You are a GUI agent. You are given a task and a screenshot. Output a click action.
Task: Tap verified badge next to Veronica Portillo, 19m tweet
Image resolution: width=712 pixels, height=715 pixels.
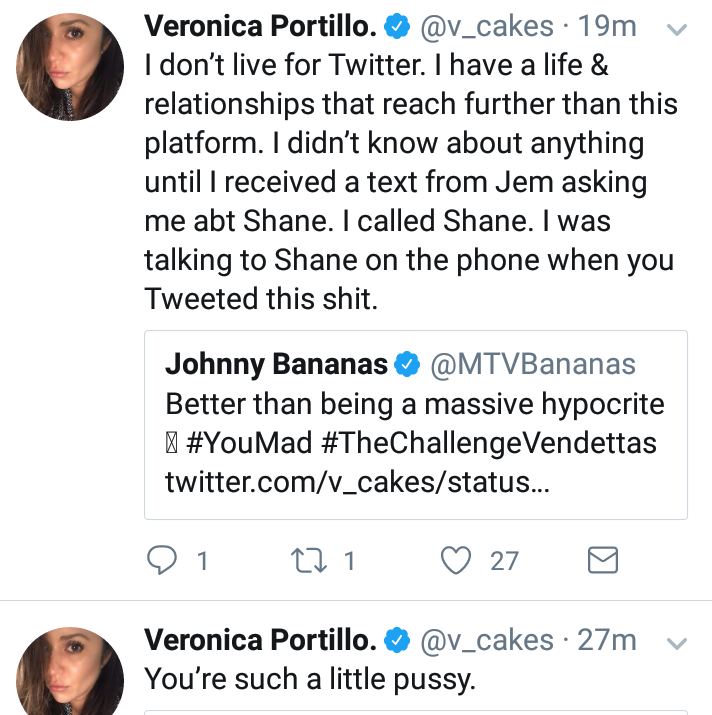[397, 26]
